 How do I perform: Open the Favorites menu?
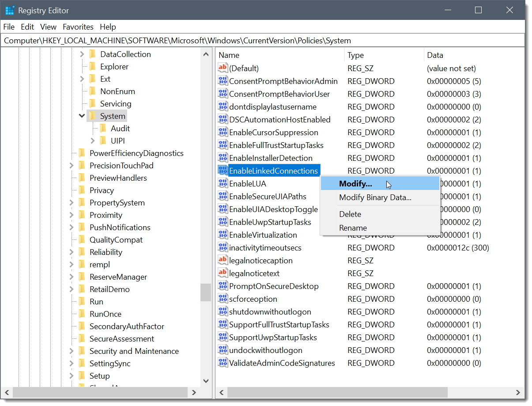(x=78, y=27)
